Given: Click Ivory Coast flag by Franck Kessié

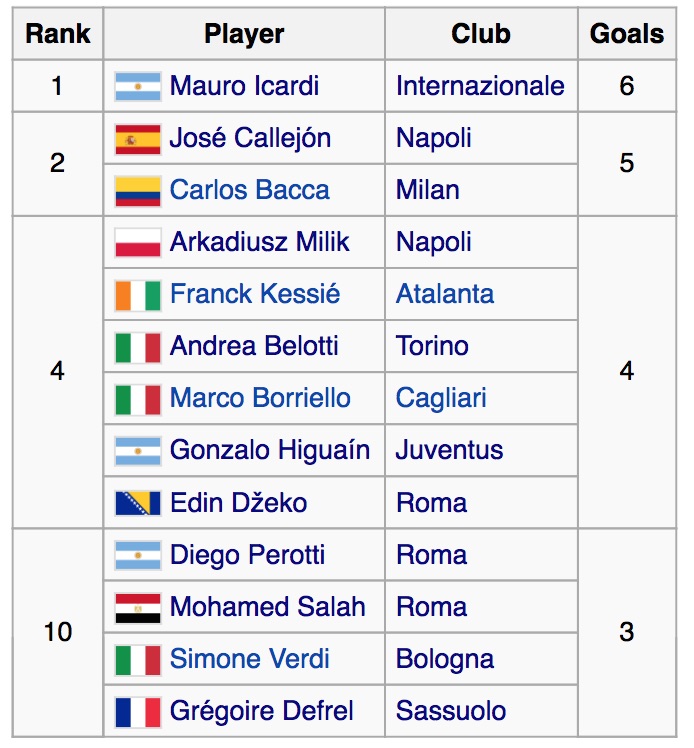Looking at the screenshot, I should point(138,295).
